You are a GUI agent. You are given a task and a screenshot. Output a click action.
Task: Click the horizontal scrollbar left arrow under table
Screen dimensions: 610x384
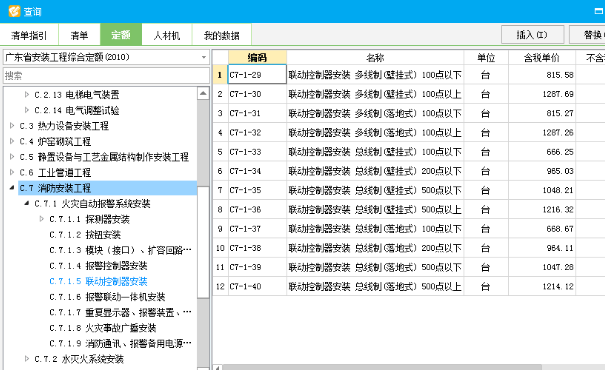click(217, 368)
